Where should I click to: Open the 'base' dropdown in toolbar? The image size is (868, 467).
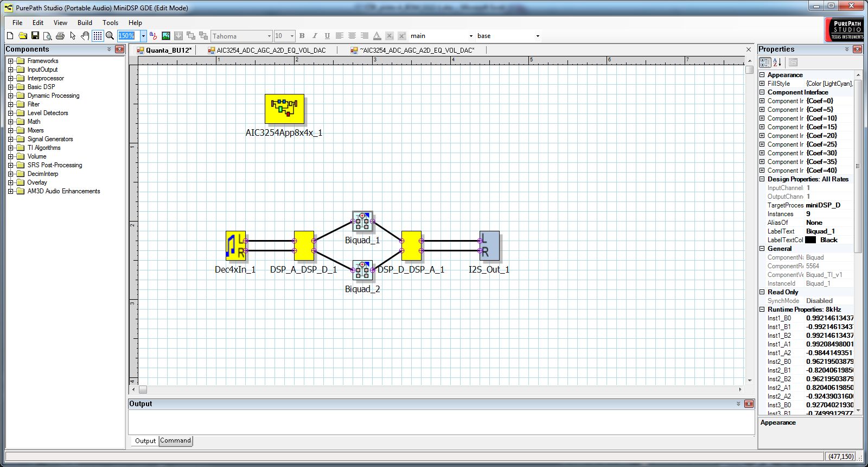[x=538, y=36]
